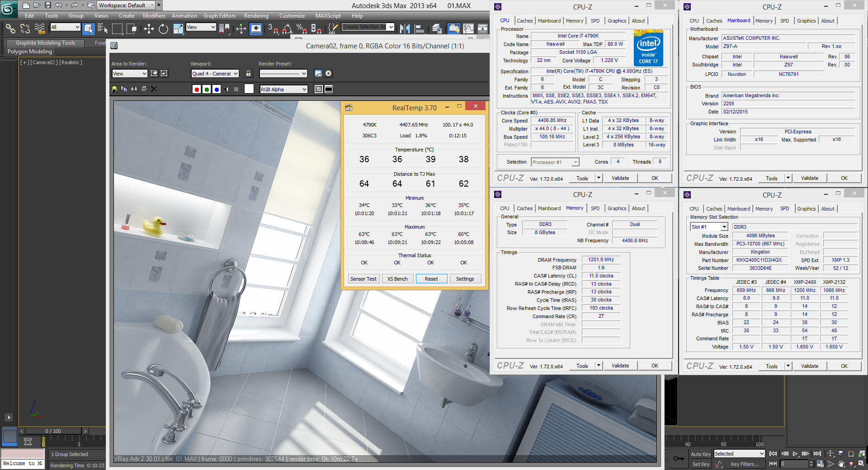Viewport: 868px width, 470px height.
Task: Click the Sensor Test button in RealTemp
Action: [363, 279]
